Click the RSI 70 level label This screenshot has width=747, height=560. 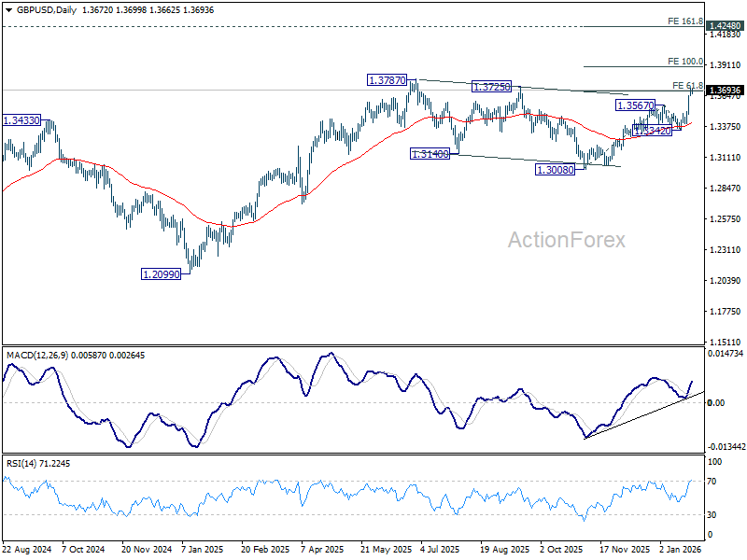click(x=712, y=482)
